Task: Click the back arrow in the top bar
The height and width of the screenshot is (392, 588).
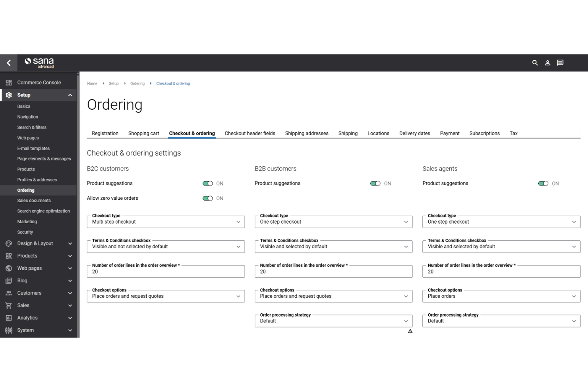Action: pos(8,63)
